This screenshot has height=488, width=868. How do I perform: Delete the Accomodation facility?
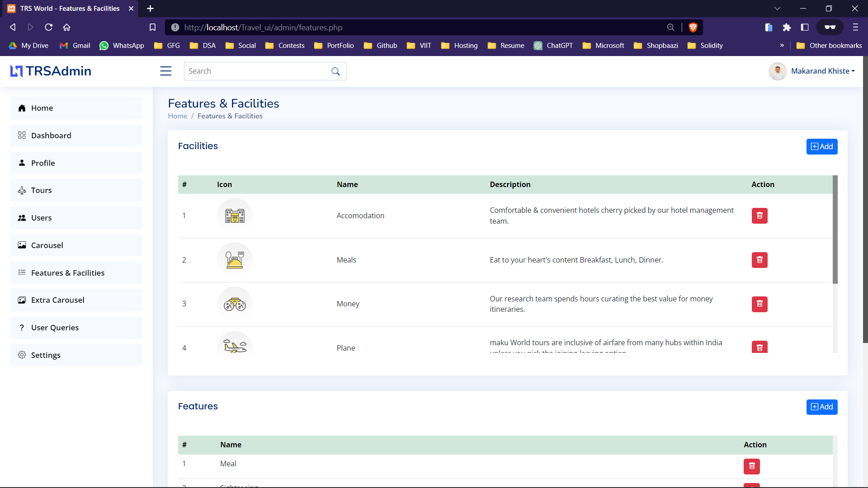(759, 216)
